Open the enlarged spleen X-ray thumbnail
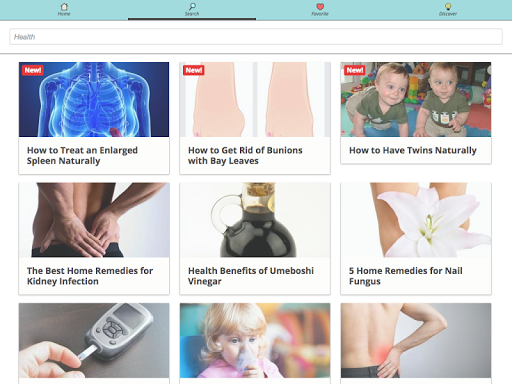The image size is (512, 384). (x=94, y=99)
